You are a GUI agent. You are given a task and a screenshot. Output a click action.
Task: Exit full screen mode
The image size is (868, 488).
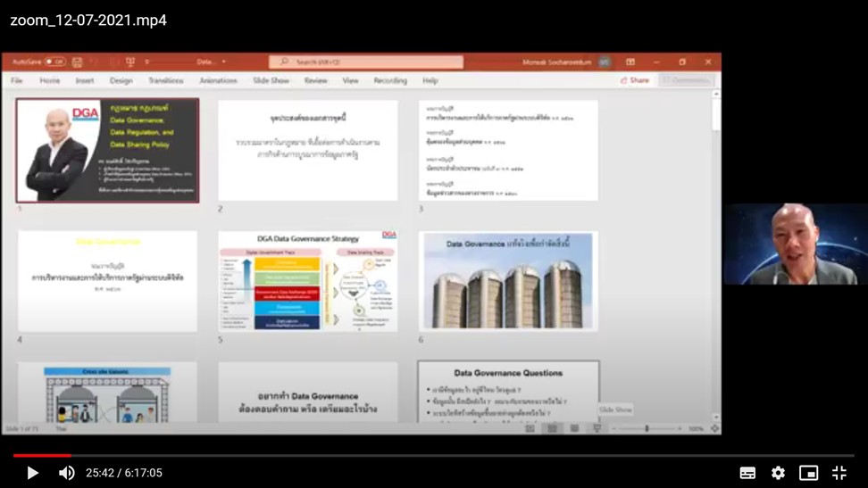click(x=839, y=473)
